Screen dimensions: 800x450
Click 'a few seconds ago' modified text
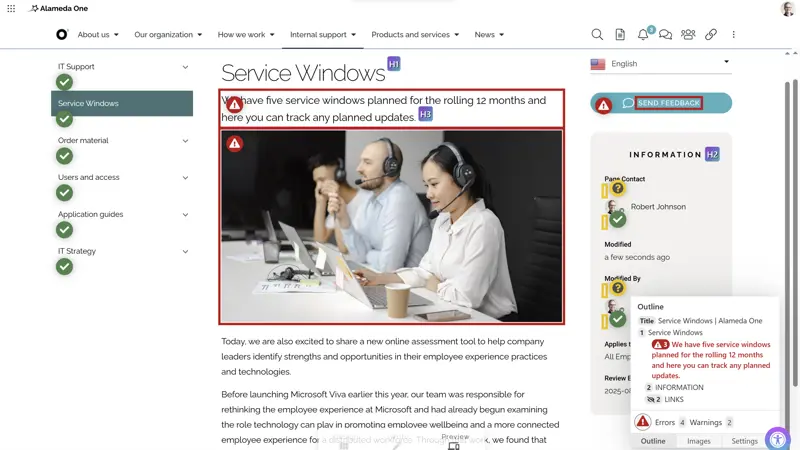(x=637, y=257)
